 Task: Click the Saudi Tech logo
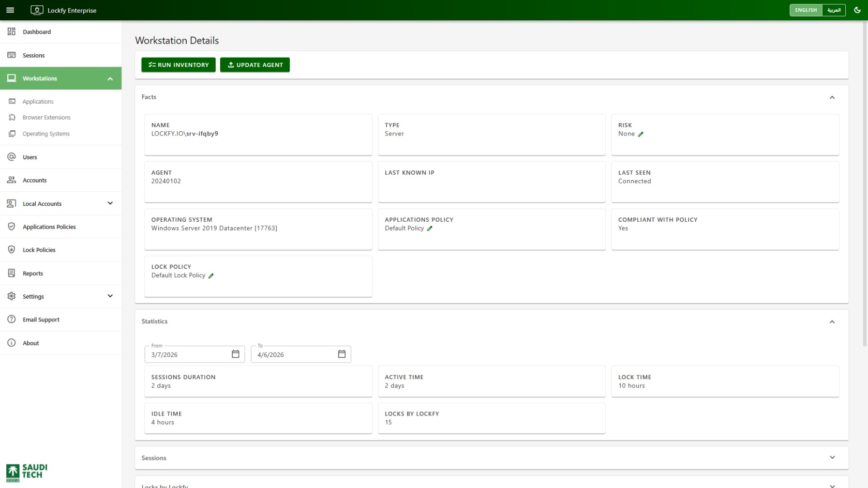point(27,473)
